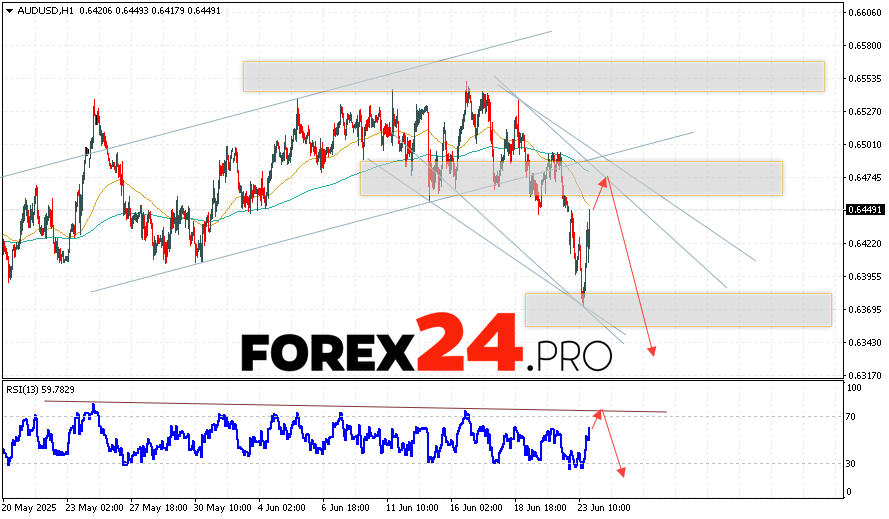Click the 11 Jun 10:00 time axis label
Viewport: 889px width, 519px height.
(x=409, y=507)
